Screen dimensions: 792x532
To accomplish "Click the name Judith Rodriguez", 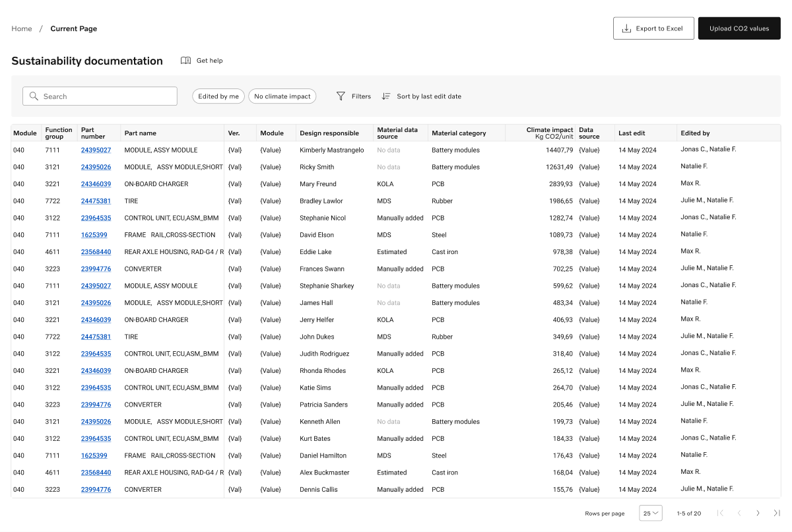I will pyautogui.click(x=324, y=354).
